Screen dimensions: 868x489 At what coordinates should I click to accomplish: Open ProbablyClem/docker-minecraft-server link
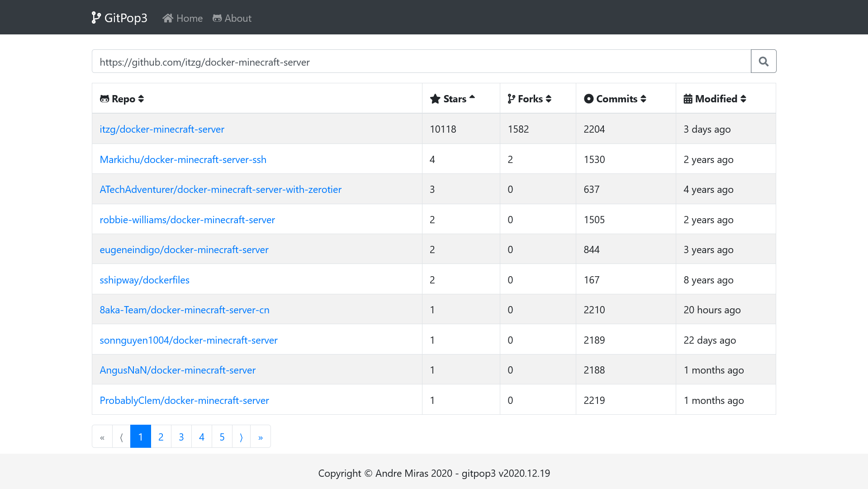pyautogui.click(x=185, y=400)
